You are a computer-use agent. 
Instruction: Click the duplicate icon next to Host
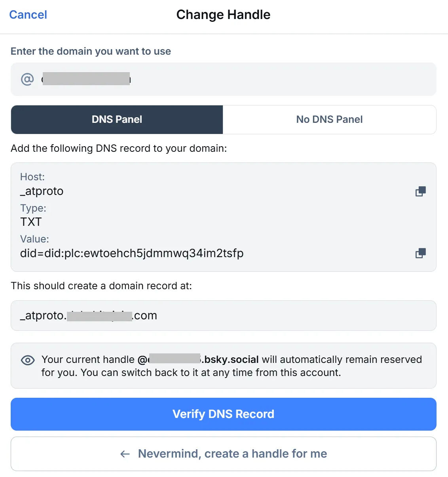point(420,191)
